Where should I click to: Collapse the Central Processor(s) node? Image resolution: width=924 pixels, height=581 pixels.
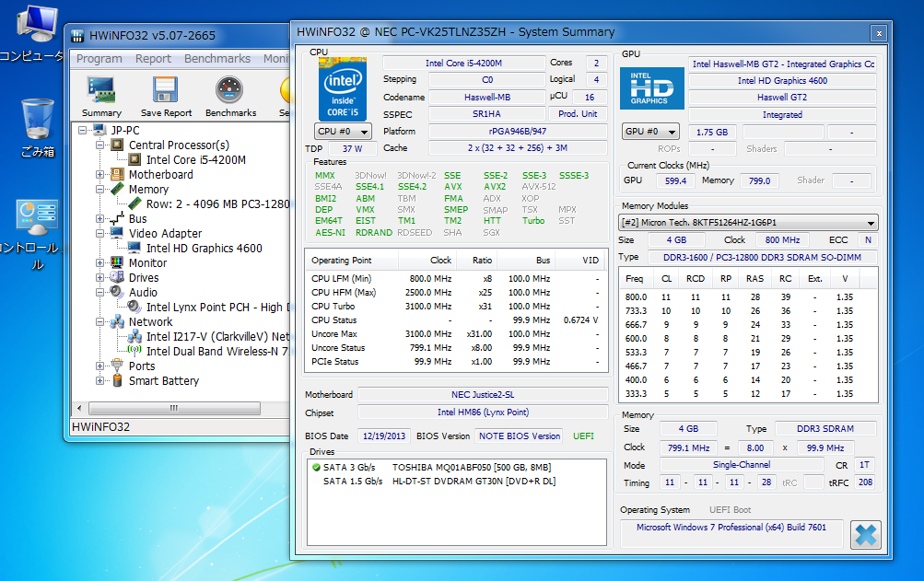click(99, 145)
